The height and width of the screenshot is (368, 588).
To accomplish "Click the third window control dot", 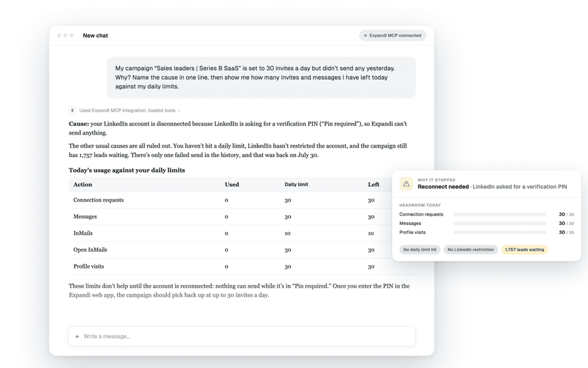I will [72, 35].
